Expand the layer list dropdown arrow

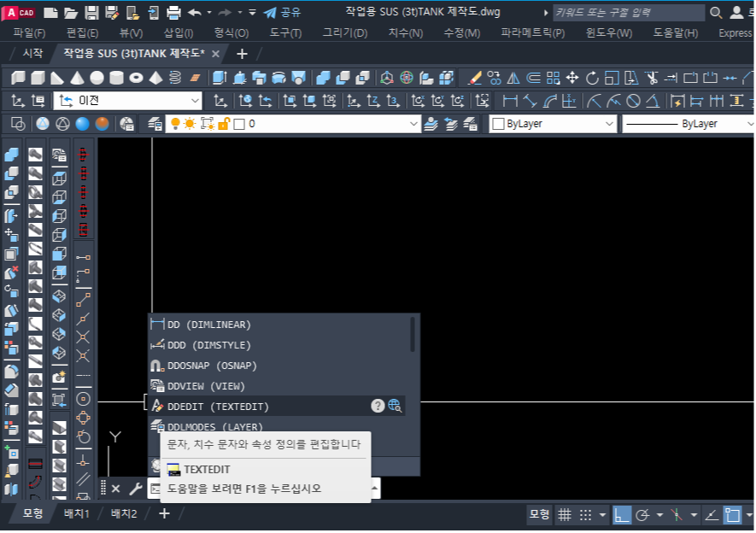click(x=413, y=124)
